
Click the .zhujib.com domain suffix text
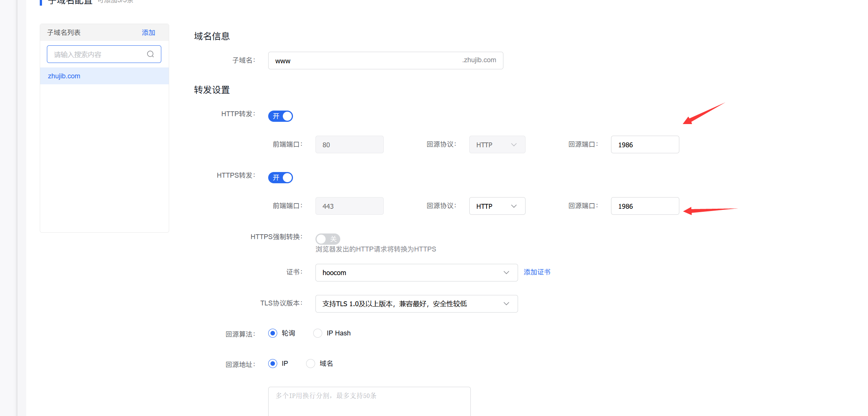tap(479, 60)
